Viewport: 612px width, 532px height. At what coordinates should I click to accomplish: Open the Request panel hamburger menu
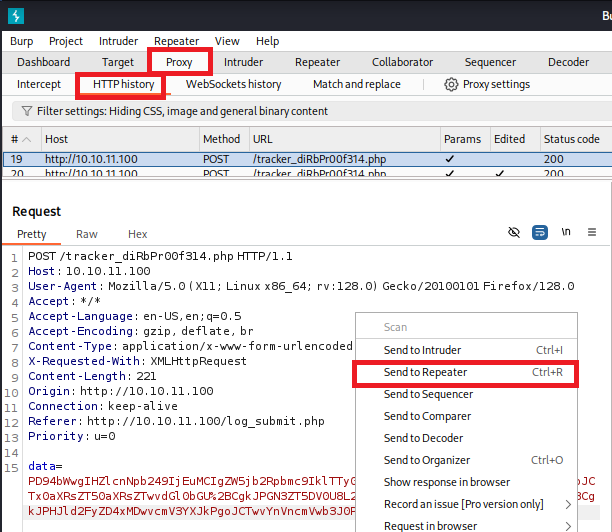592,232
